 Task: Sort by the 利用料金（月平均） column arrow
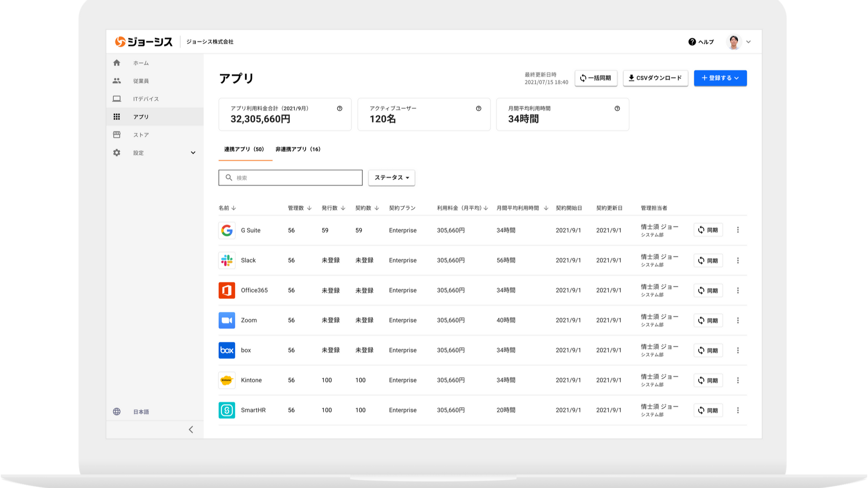click(x=486, y=208)
